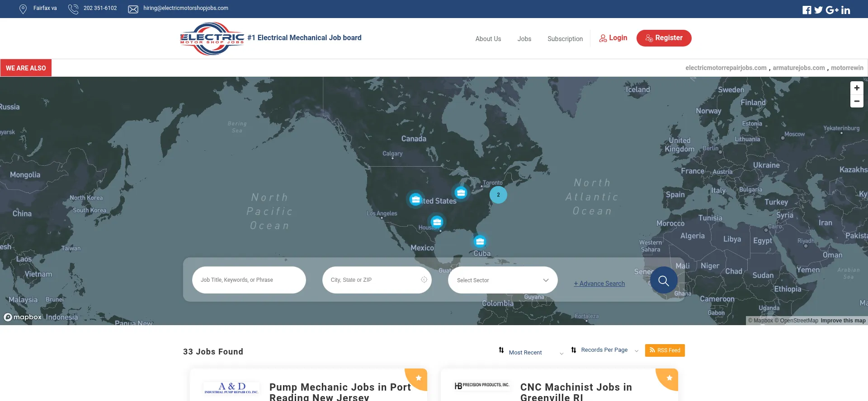868x401 pixels.
Task: Click the magnifier search button
Action: (x=663, y=280)
